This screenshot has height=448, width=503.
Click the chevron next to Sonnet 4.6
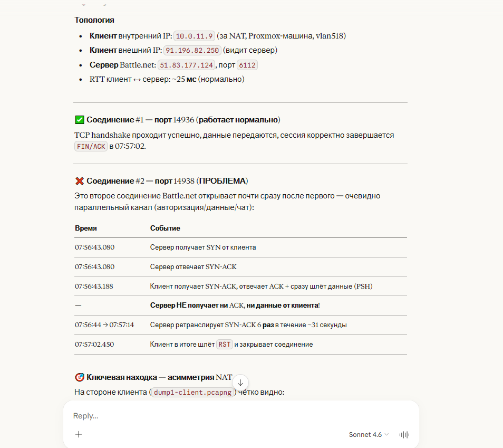coord(387,435)
